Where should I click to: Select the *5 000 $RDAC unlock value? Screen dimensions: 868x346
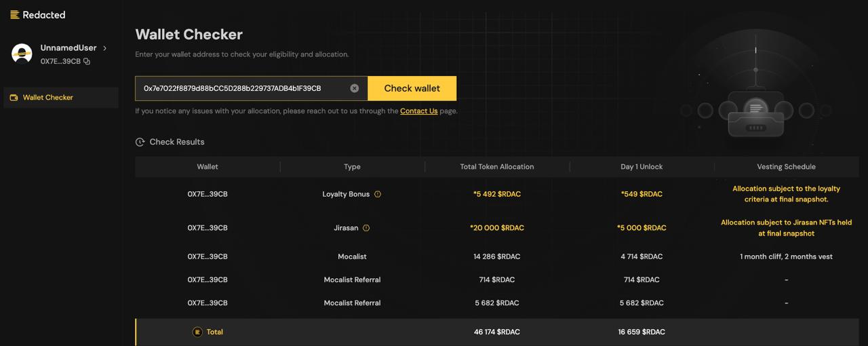click(642, 228)
